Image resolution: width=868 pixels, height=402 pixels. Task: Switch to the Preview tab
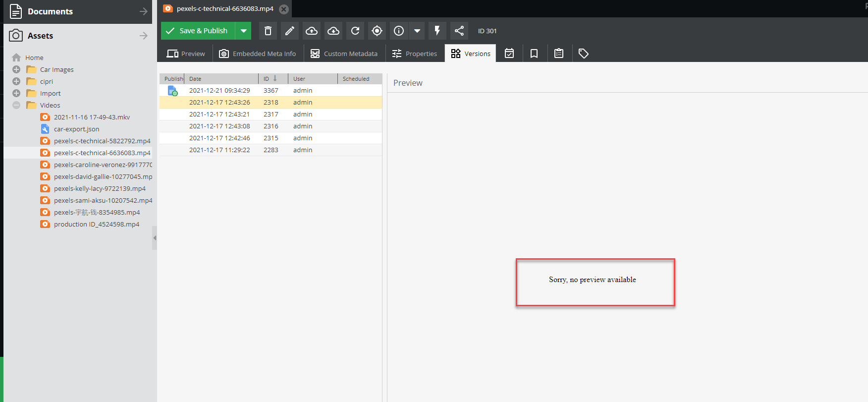point(186,54)
